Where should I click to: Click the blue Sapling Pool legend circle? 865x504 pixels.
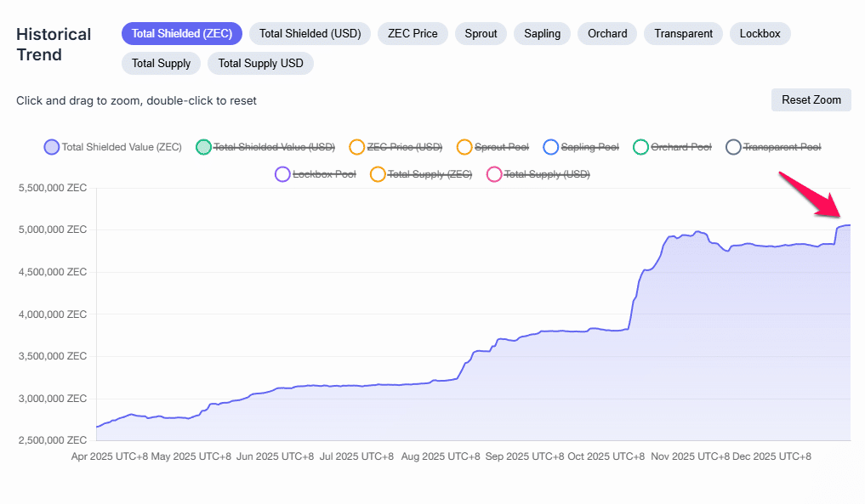click(550, 146)
